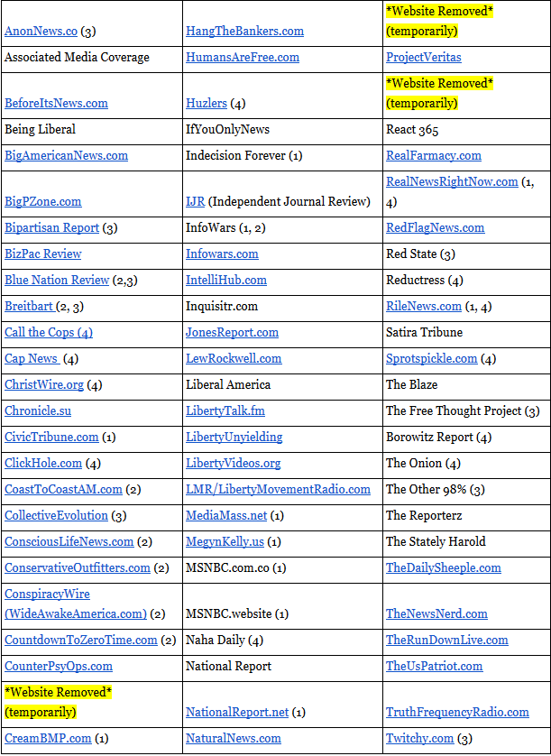Follow the LibertyVideos.org link
Screen dimensions: 551x756
click(x=234, y=464)
